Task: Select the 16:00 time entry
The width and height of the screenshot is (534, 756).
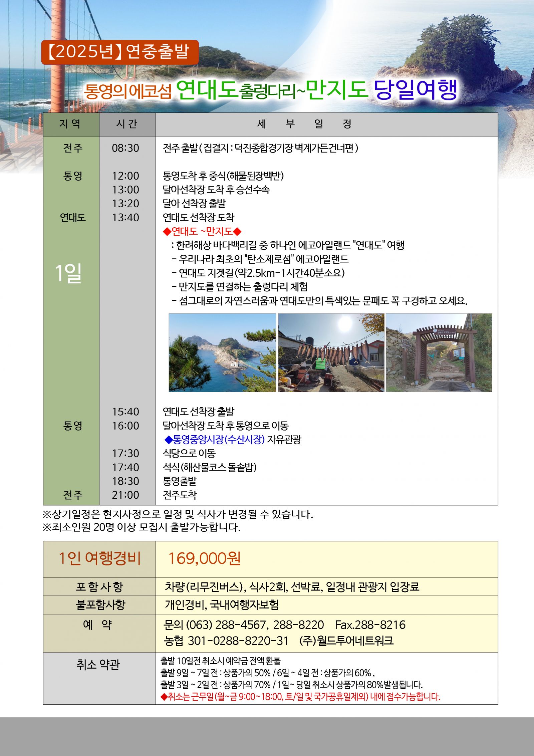Action: (125, 426)
